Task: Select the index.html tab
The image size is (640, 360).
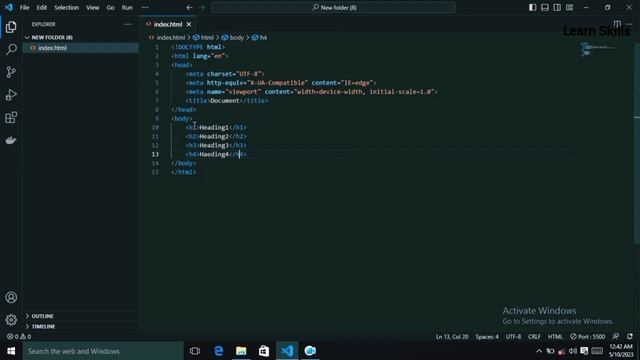Action: 168,24
